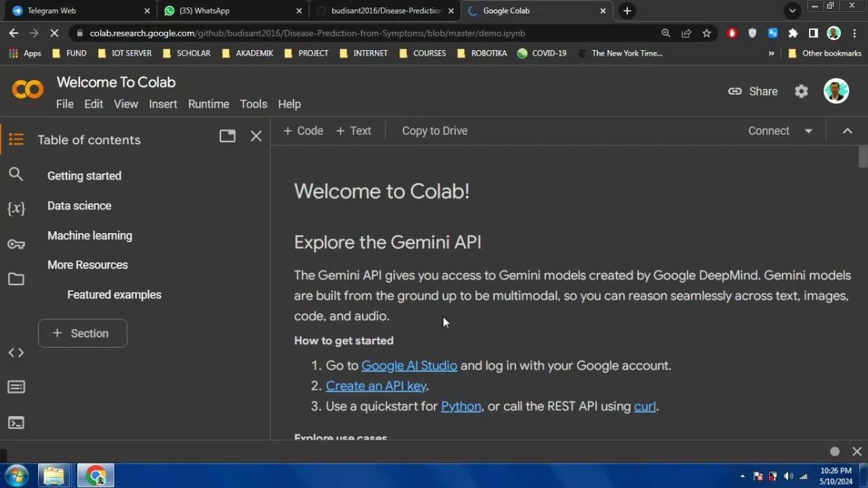This screenshot has width=868, height=488.
Task: Open the Connect dropdown arrow
Action: click(808, 131)
